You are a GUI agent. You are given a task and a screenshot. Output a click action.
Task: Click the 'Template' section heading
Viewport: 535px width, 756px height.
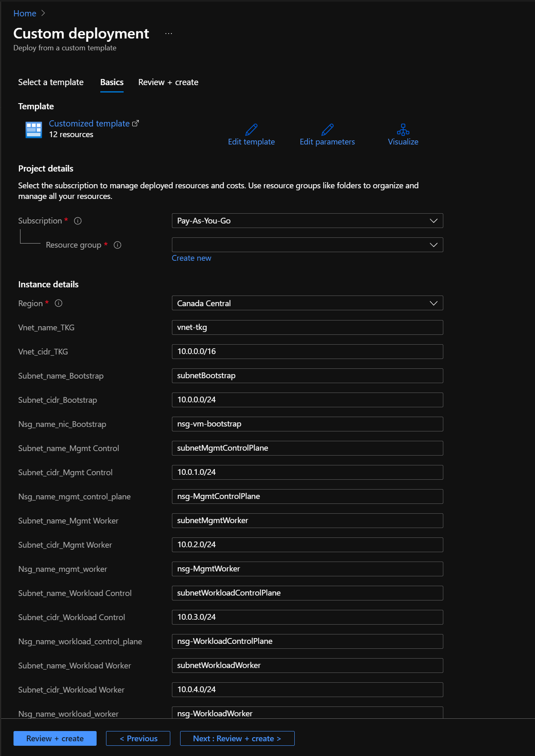click(36, 106)
